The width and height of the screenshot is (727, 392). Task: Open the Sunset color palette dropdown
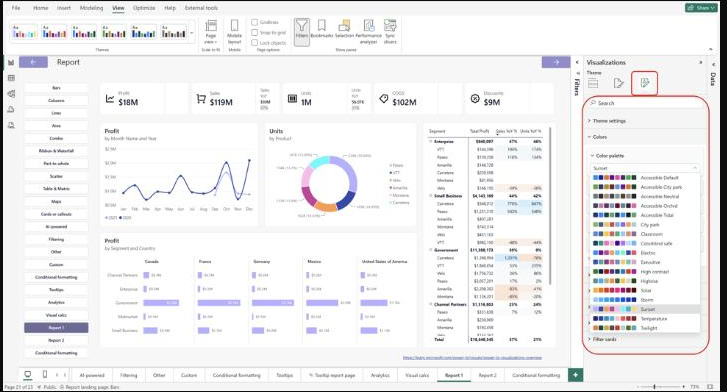click(x=645, y=168)
